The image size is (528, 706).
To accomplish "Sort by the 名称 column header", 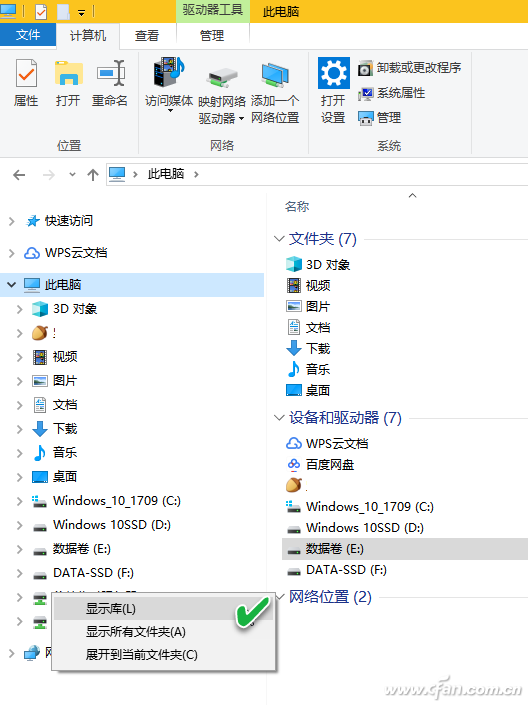I will point(297,207).
